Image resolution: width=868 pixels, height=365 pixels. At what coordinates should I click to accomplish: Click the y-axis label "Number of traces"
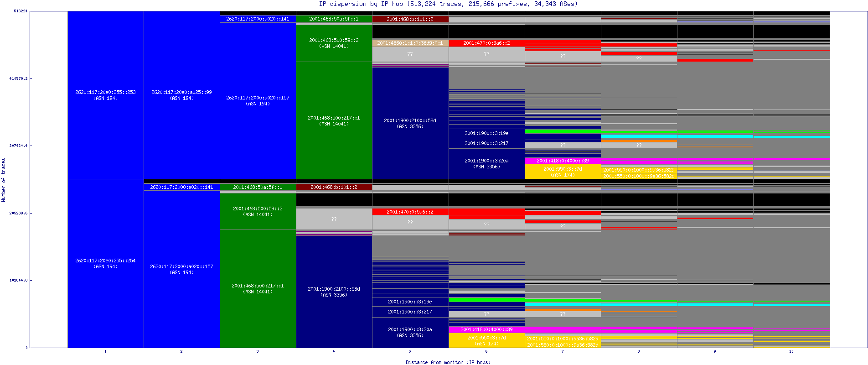click(x=4, y=180)
